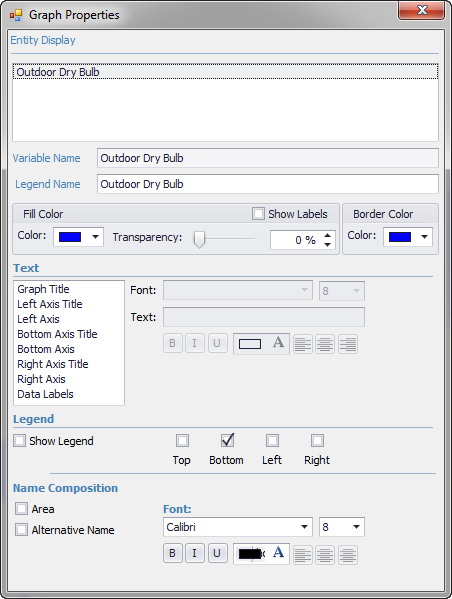
Task: Click Bold button in Name Composition font toolbar
Action: coord(172,553)
